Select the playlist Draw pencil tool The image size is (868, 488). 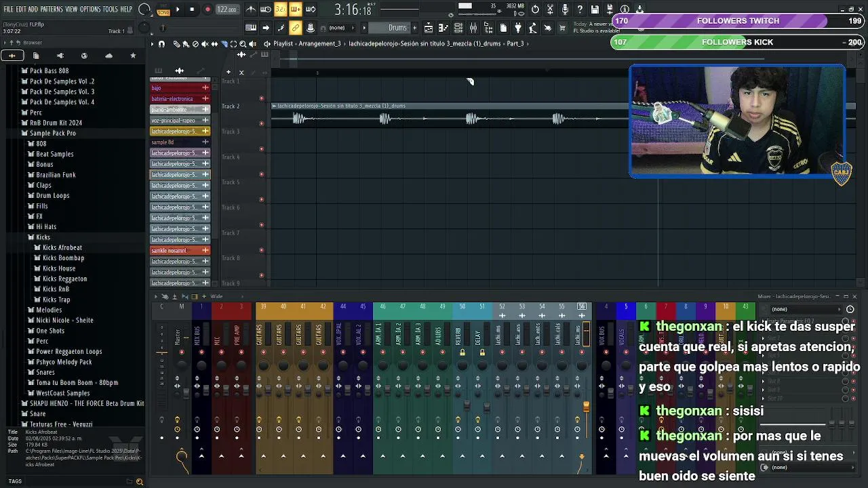[x=176, y=44]
